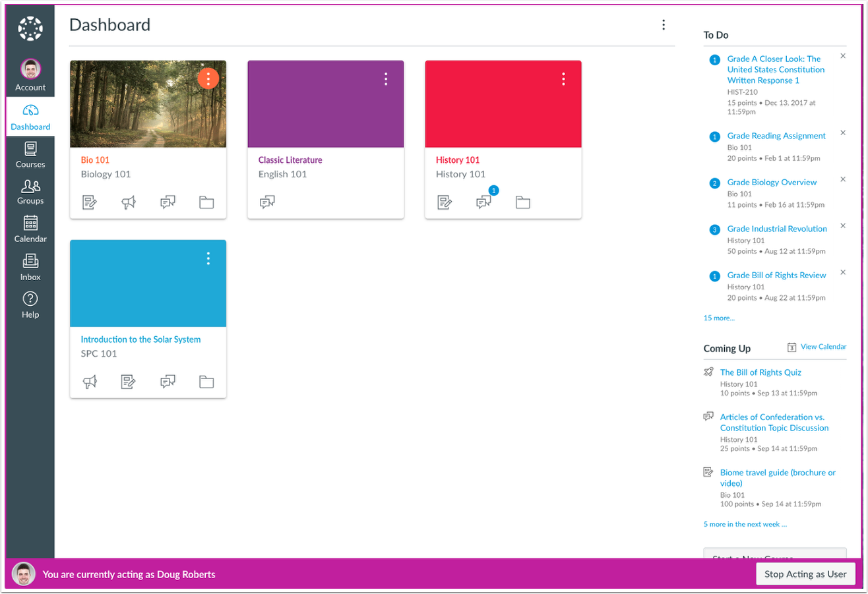
Task: Open Files on the Solar System course card
Action: click(206, 382)
